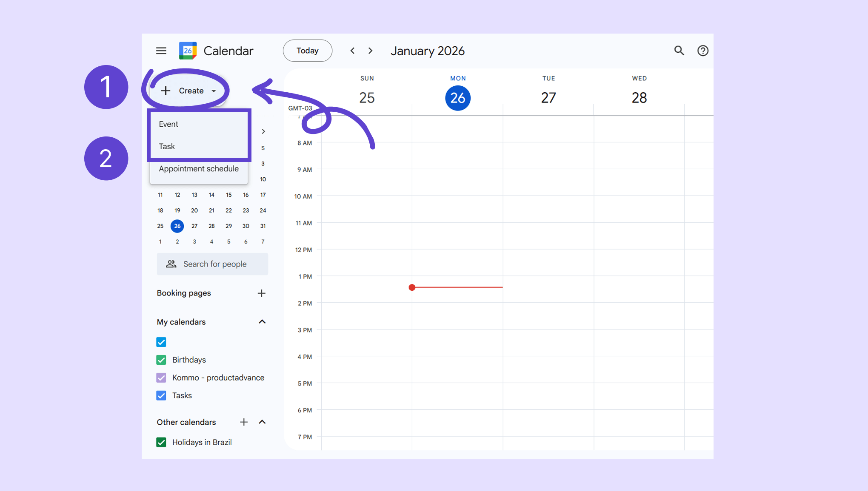Viewport: 868px width, 491px height.
Task: Disable the Holidays in Brazil calendar
Action: 161,443
